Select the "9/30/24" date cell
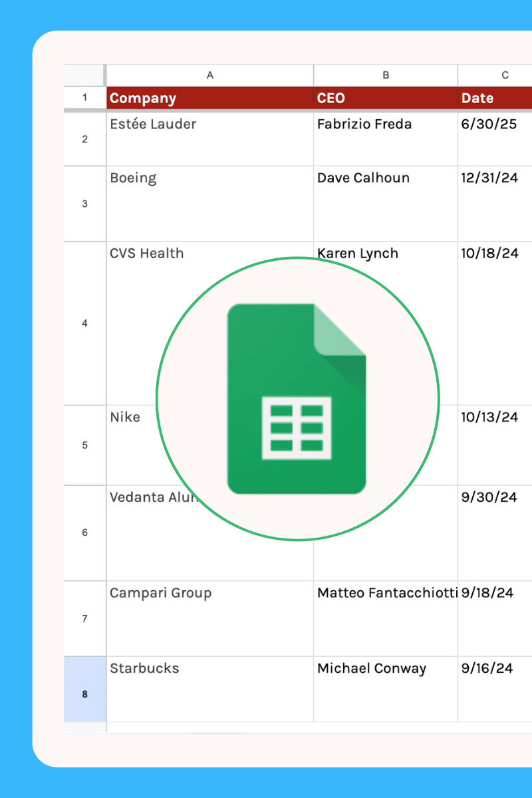532x798 pixels. click(x=495, y=533)
